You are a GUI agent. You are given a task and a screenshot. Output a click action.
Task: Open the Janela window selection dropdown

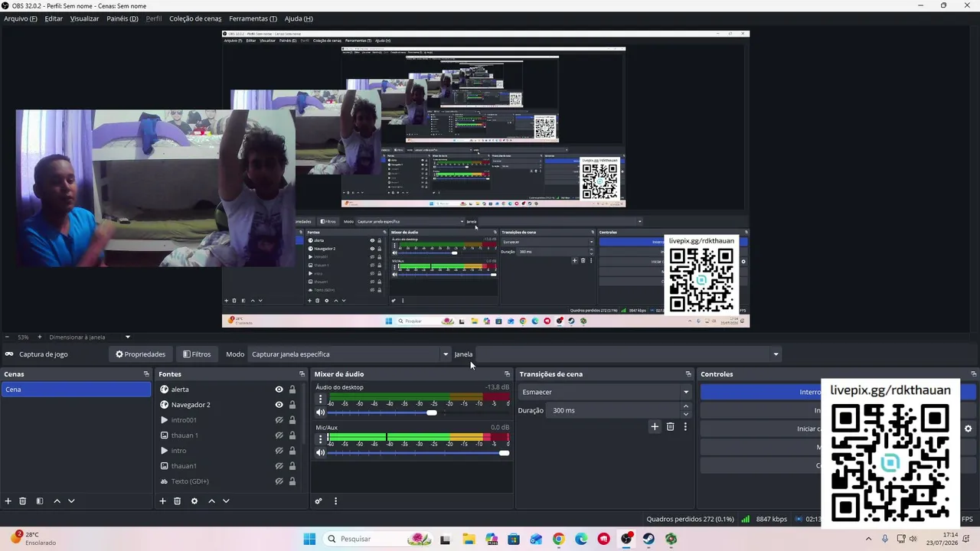(x=629, y=354)
